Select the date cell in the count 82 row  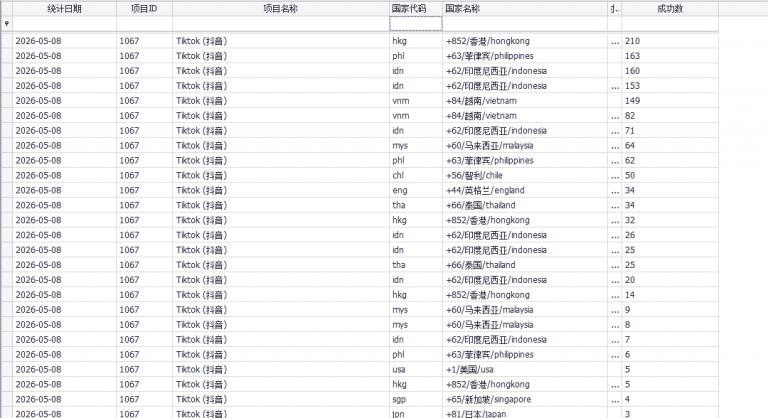click(64, 116)
